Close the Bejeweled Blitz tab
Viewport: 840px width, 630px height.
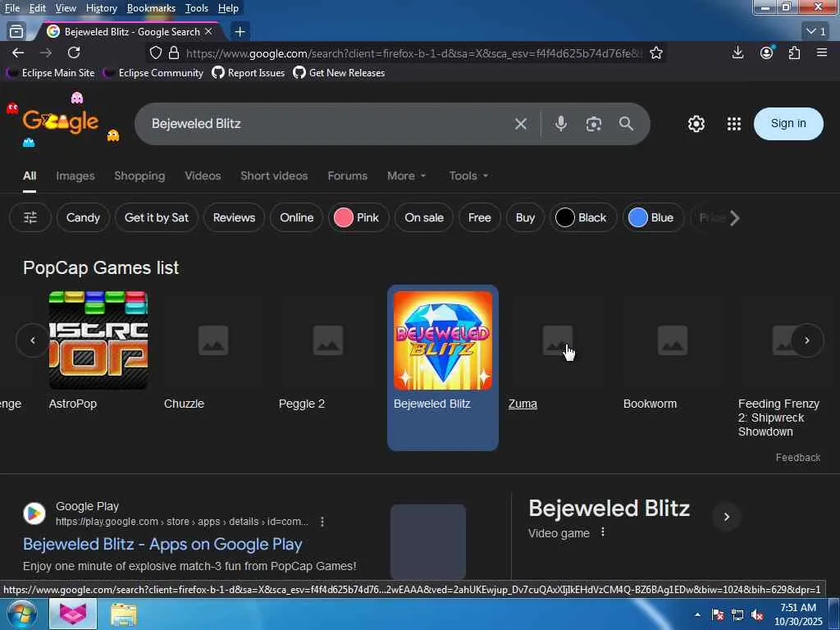pos(208,32)
